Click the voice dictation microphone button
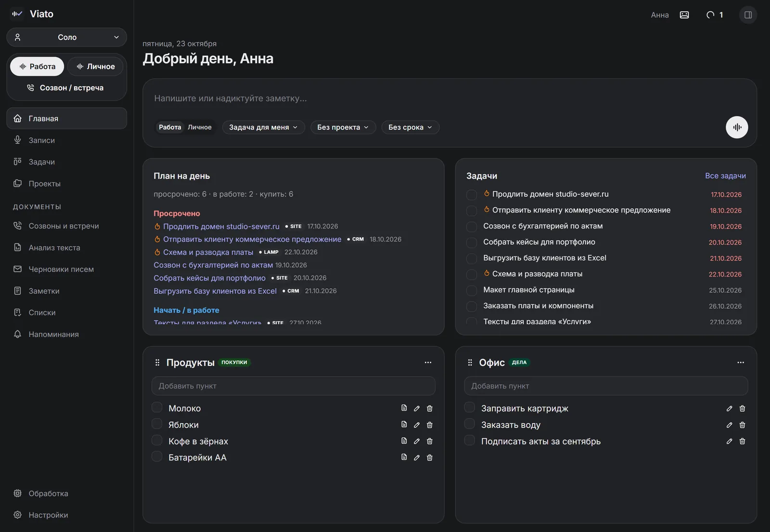 [x=737, y=127]
